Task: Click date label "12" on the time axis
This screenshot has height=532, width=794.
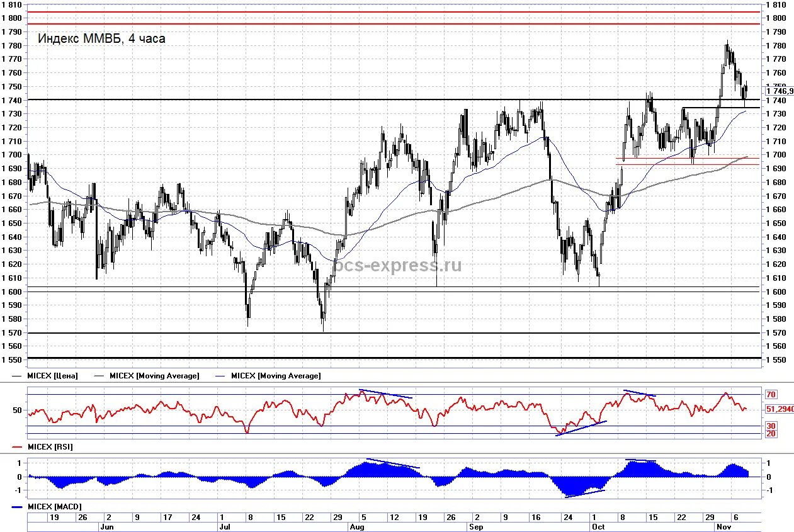Action: coord(394,518)
